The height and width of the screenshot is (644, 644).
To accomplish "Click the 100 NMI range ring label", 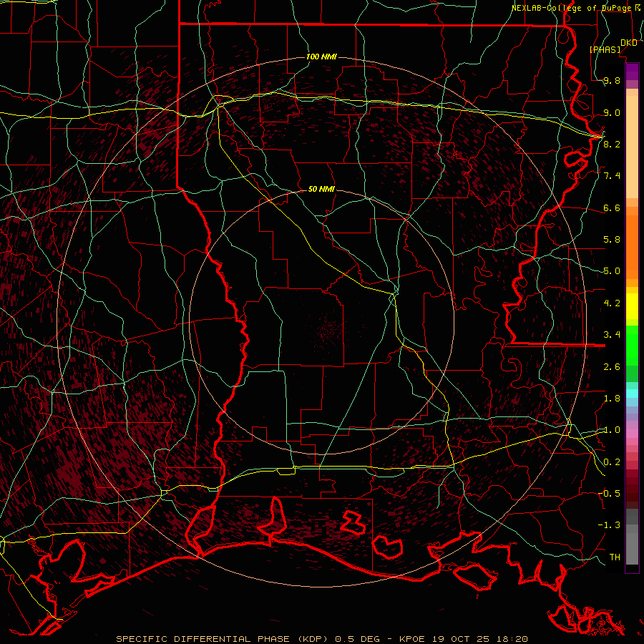I will coord(321,57).
